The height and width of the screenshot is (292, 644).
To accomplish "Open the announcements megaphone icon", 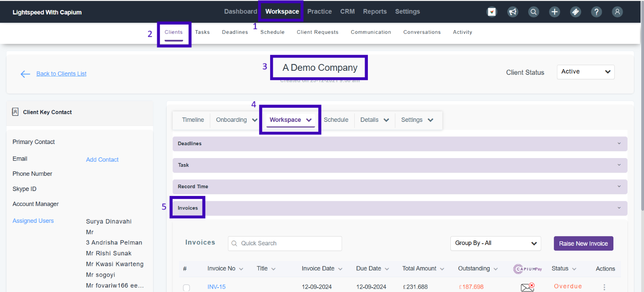I will (513, 12).
